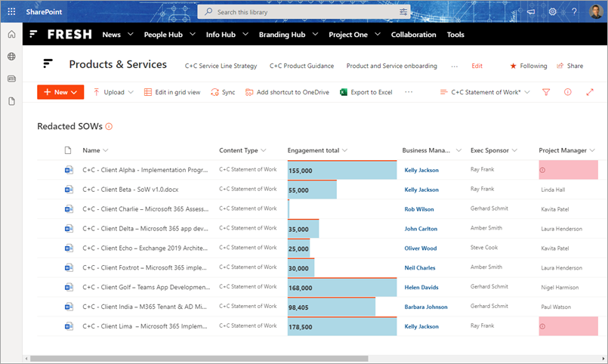Sync the library
The height and width of the screenshot is (364, 608).
(223, 92)
